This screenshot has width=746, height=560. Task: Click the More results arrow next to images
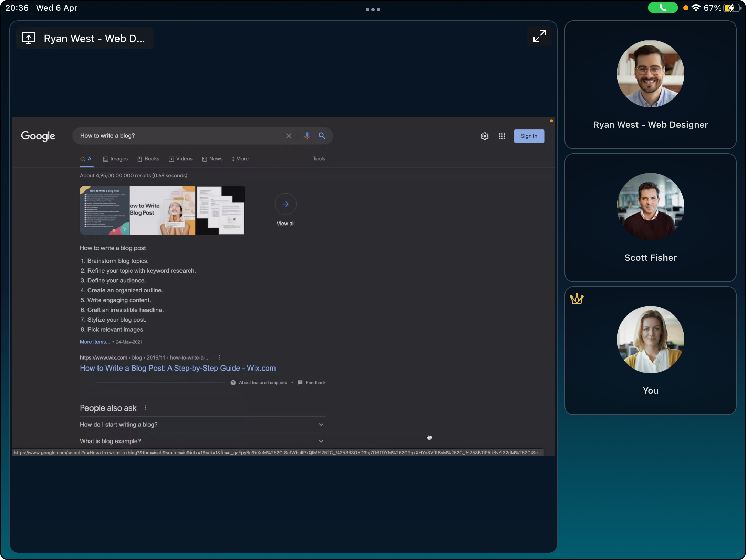click(x=285, y=204)
